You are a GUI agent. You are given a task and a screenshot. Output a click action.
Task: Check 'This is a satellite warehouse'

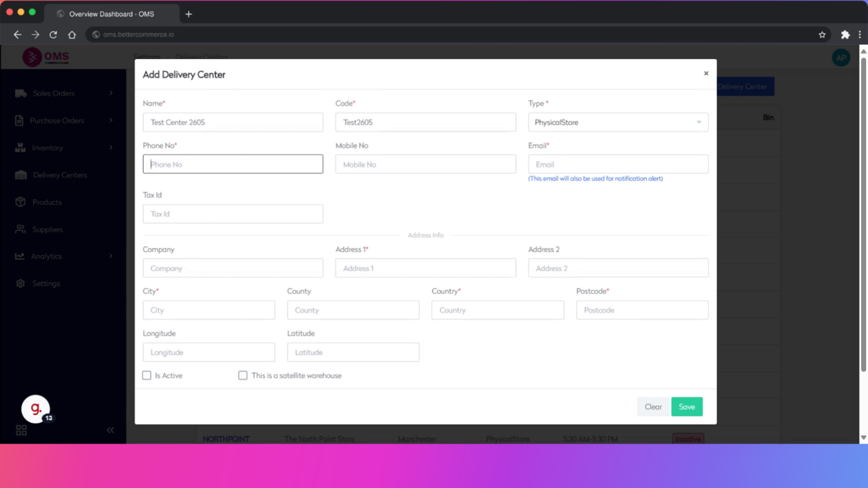tap(243, 375)
